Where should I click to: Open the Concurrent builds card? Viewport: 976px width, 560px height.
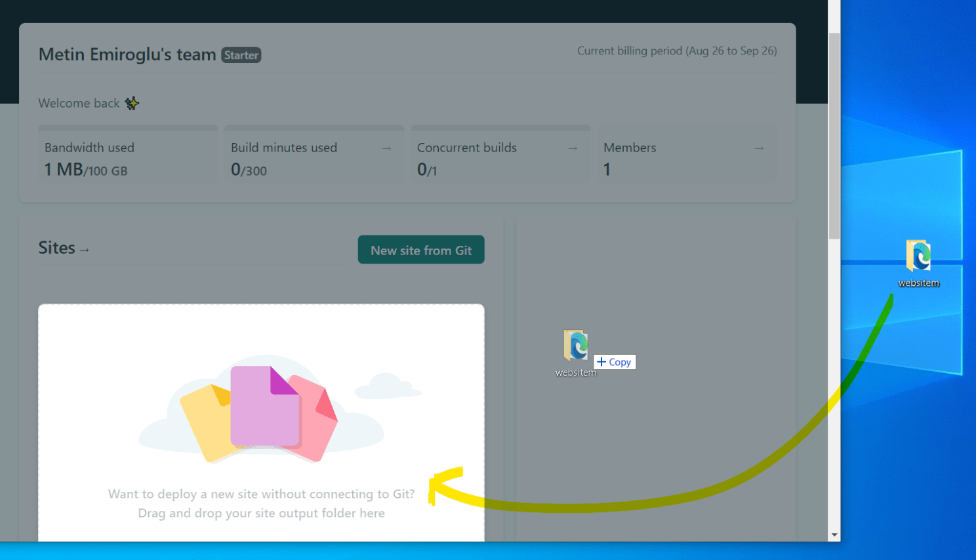500,154
